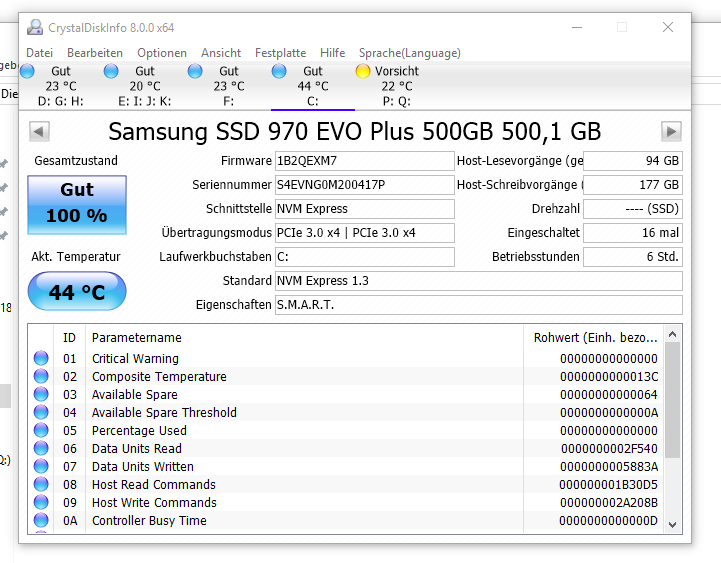Click the Eigenschaften field S.M.A.R.T.
Viewport: 721px width, 563px height.
pos(479,304)
